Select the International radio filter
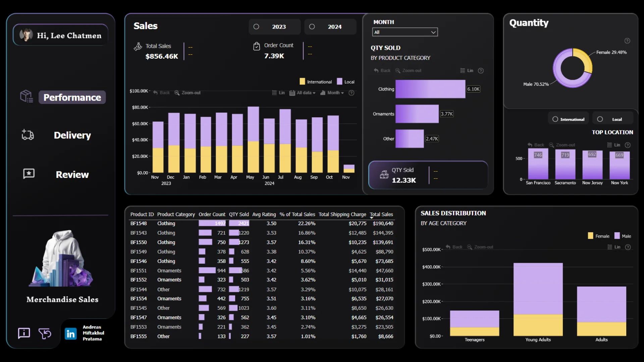This screenshot has height=362, width=644. [555, 119]
